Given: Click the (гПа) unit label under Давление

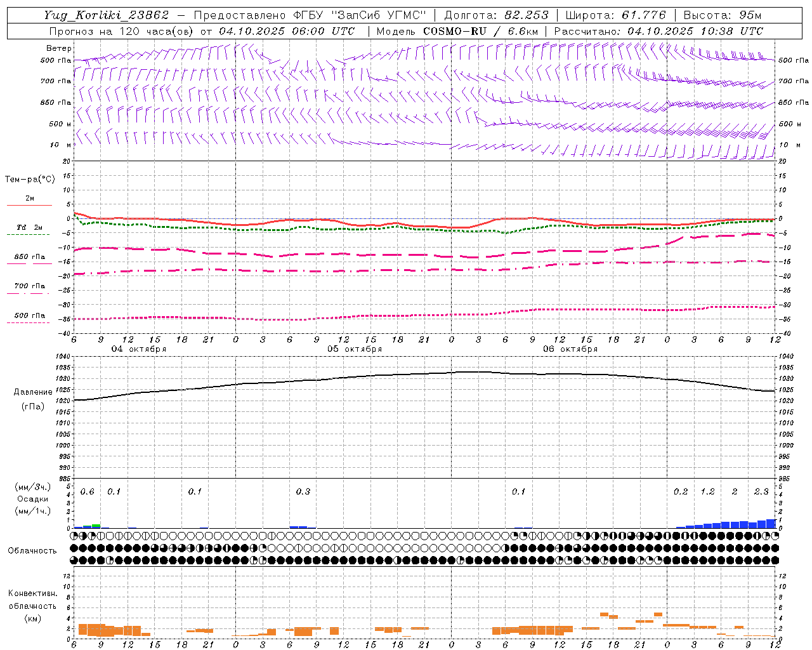Looking at the screenshot, I should (x=33, y=406).
